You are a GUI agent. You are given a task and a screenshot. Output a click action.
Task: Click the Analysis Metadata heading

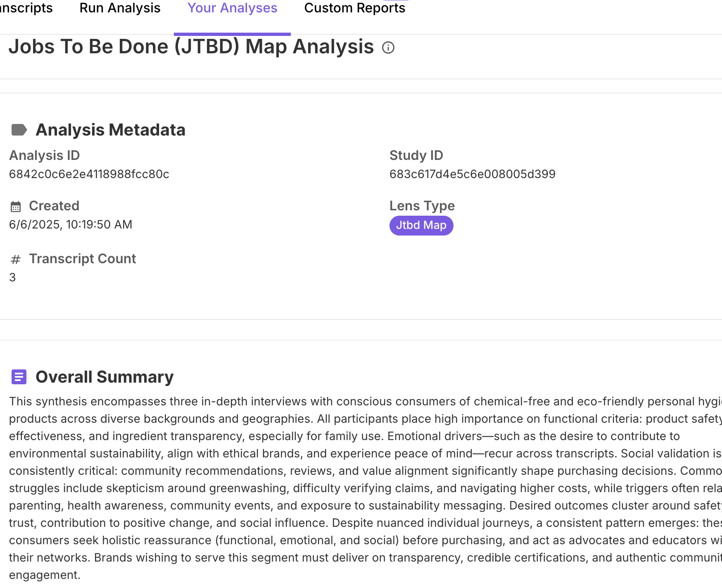pos(110,130)
